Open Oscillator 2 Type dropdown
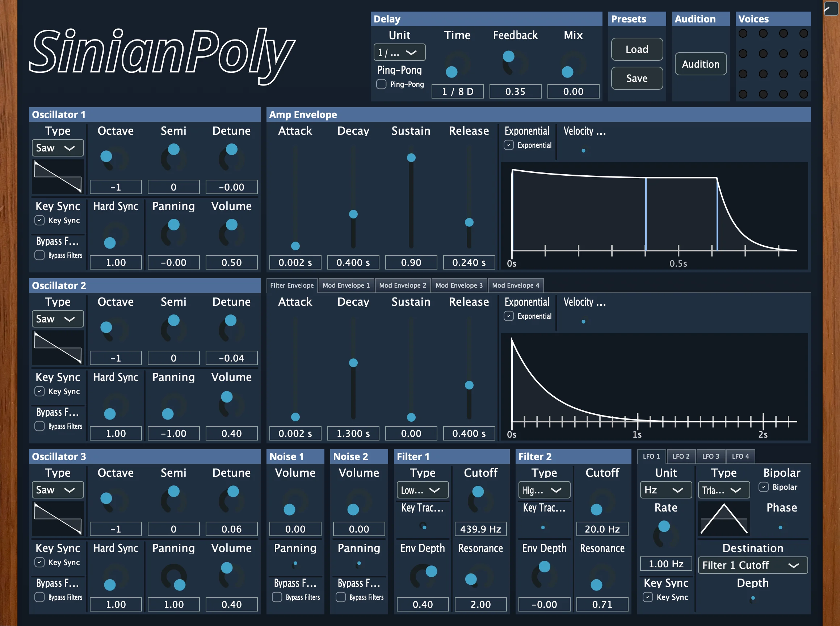The image size is (840, 626). point(58,319)
